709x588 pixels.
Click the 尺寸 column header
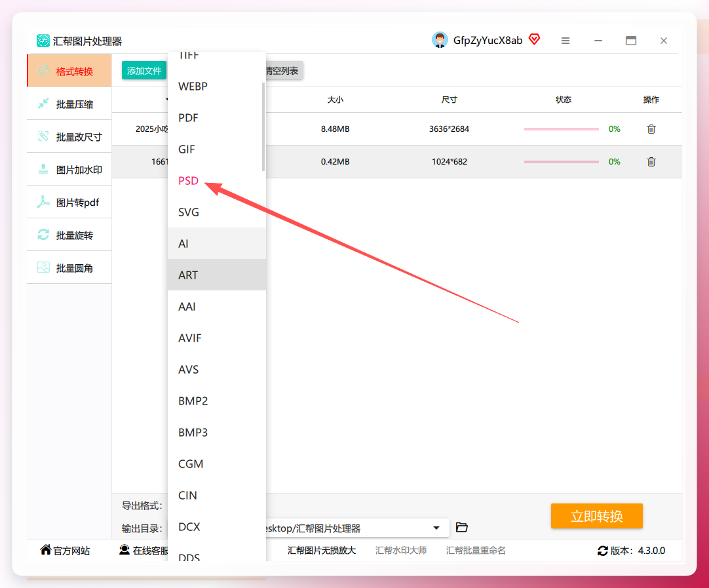[x=449, y=100]
